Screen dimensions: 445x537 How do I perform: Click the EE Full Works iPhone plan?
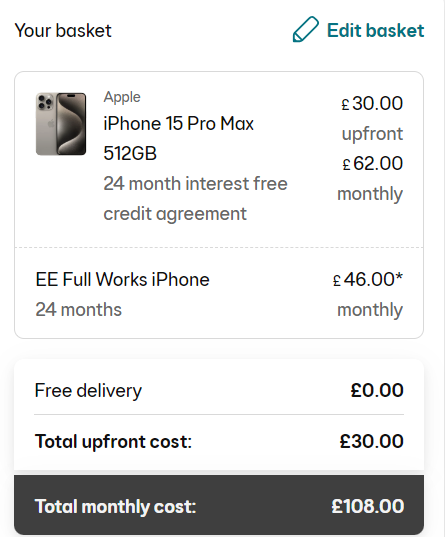pos(122,279)
